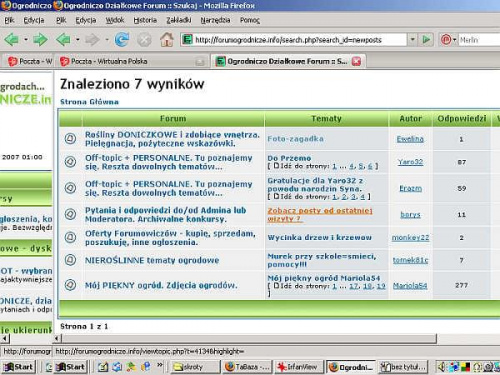Close the Ogrodniczo Działkowe Forum tab

point(356,61)
